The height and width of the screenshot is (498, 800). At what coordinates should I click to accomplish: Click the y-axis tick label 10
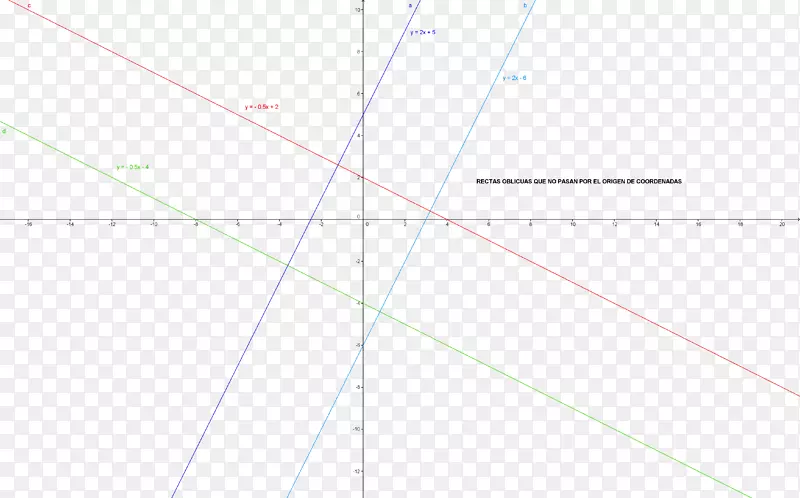tap(357, 9)
